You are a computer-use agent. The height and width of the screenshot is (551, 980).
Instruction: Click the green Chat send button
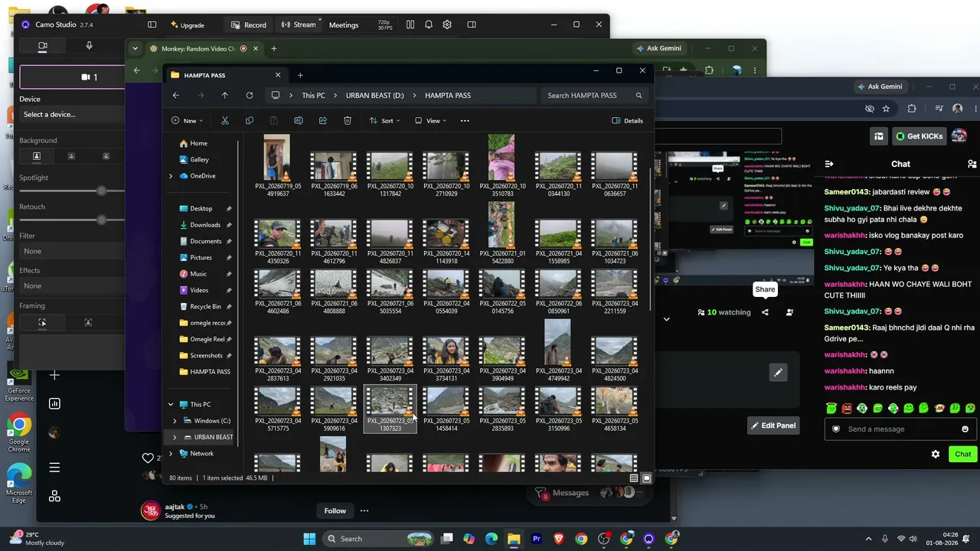click(962, 454)
